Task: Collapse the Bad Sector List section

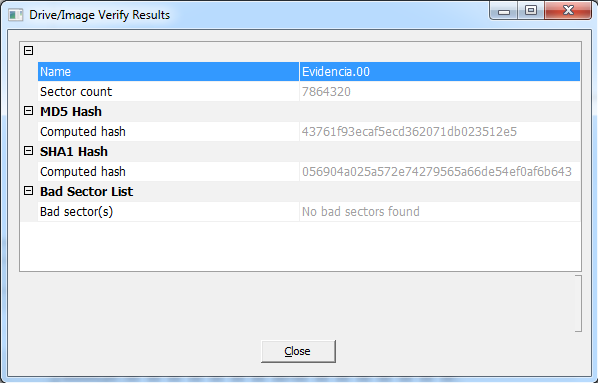Action: click(29, 191)
